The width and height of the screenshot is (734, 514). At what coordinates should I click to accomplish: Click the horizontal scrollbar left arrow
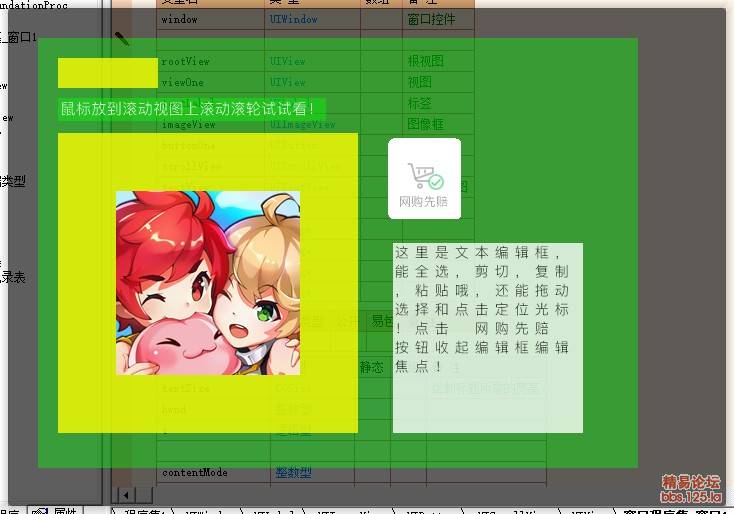point(126,495)
